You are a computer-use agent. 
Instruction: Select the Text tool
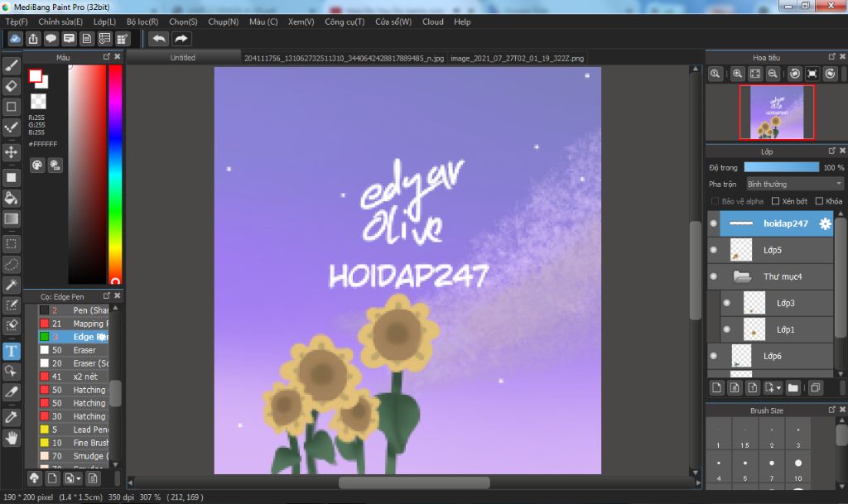pos(12,351)
